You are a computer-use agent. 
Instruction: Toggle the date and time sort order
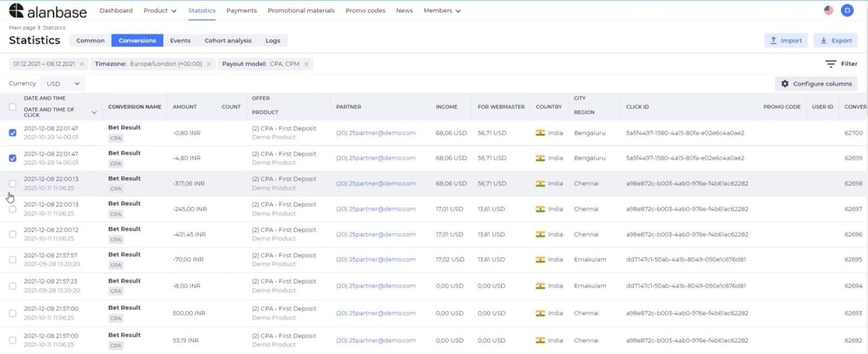(94, 112)
